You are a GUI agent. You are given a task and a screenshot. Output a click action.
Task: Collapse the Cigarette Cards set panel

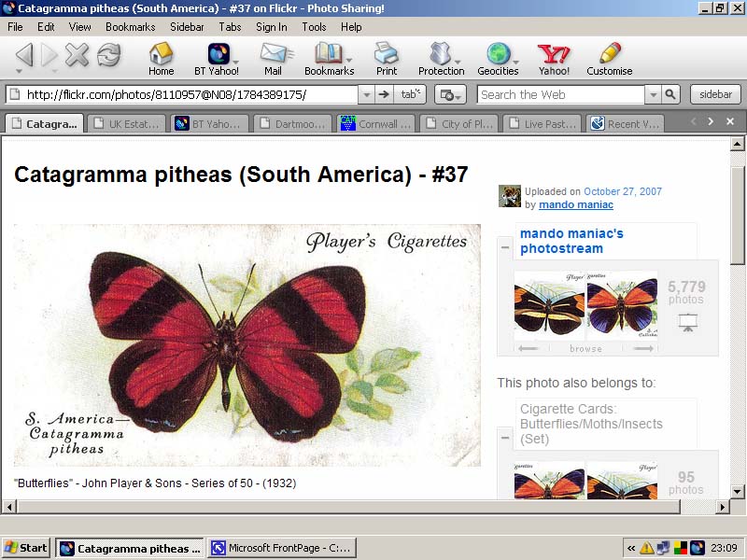(x=505, y=423)
